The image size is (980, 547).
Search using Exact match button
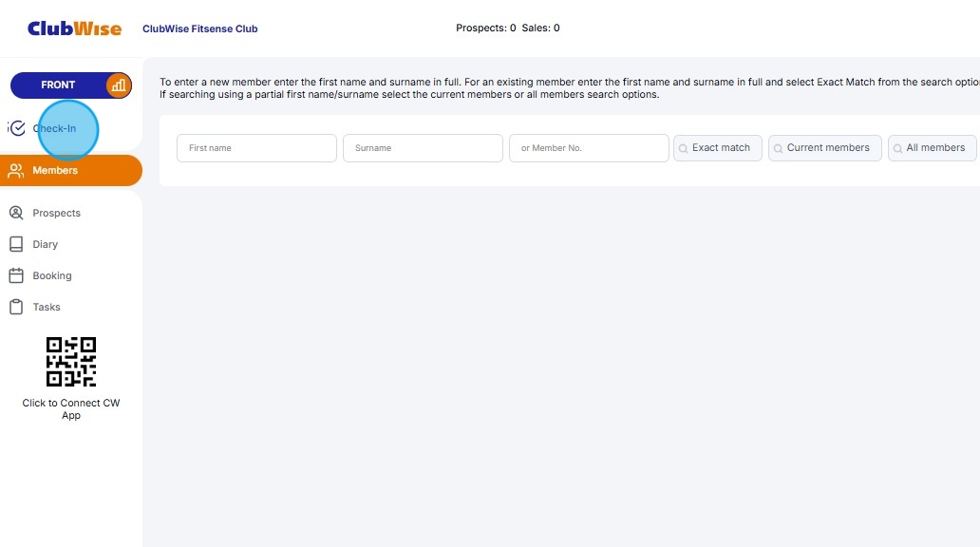[x=718, y=148]
